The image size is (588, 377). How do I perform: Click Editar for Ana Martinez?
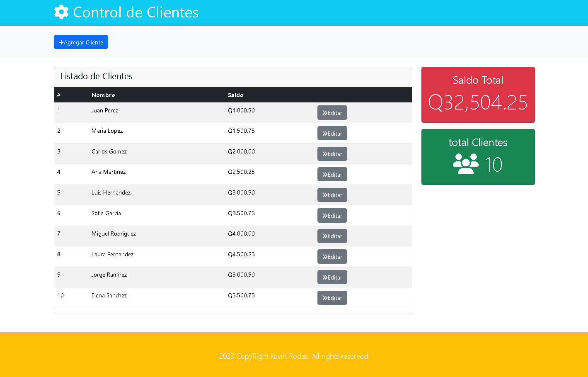click(332, 174)
